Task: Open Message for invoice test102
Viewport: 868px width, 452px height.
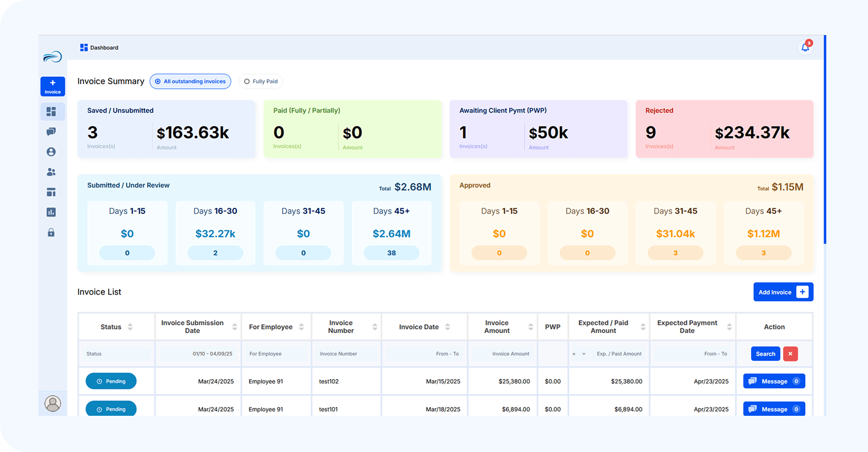Action: coord(774,381)
